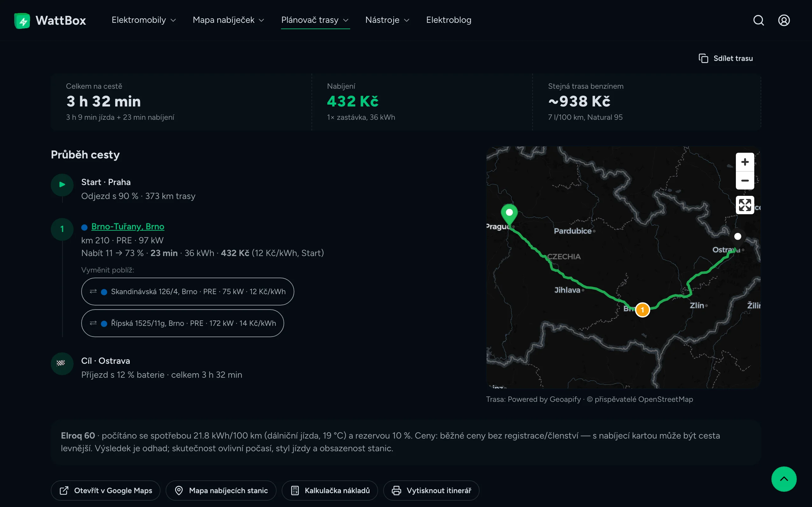Expand the map to fullscreen
Image resolution: width=812 pixels, height=507 pixels.
point(745,205)
